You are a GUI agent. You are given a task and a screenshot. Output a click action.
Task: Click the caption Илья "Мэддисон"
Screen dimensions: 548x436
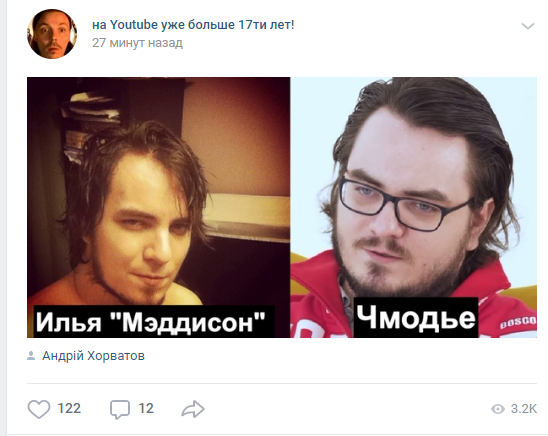pyautogui.click(x=151, y=322)
